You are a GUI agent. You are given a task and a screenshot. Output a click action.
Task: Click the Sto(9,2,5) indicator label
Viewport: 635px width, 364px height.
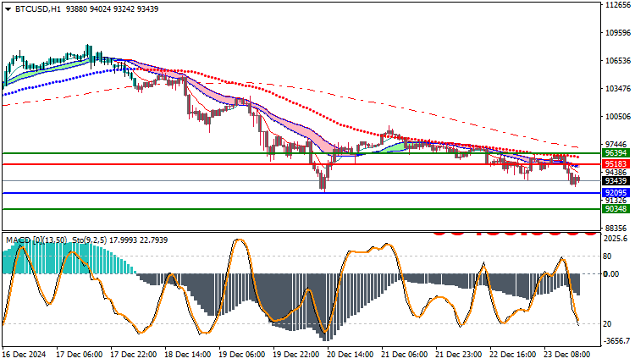pos(90,240)
